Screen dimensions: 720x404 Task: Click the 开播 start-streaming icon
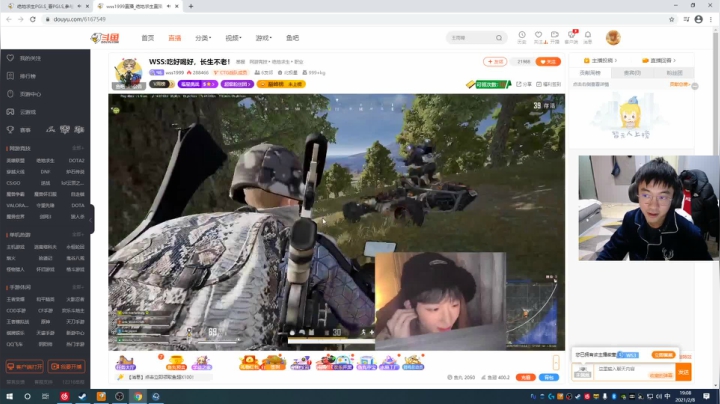tap(555, 35)
